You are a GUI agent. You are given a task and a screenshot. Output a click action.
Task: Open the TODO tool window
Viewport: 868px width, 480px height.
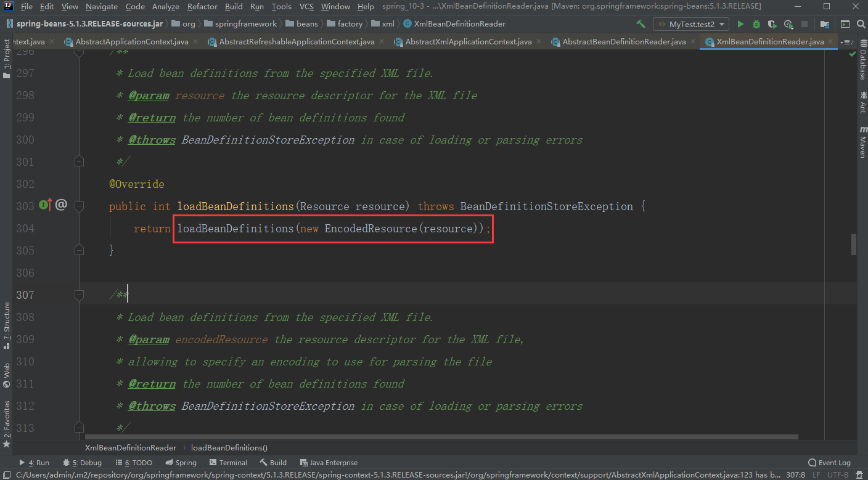pyautogui.click(x=133, y=463)
